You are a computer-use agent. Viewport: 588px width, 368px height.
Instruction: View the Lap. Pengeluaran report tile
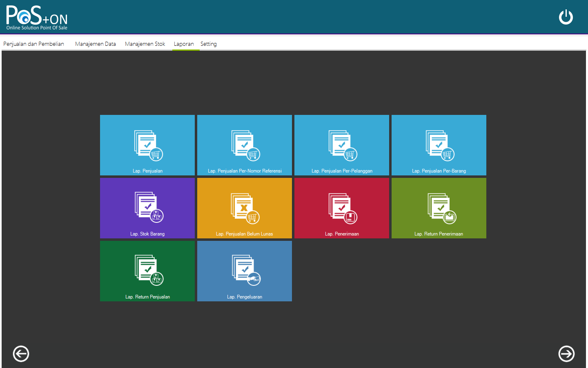pos(244,271)
